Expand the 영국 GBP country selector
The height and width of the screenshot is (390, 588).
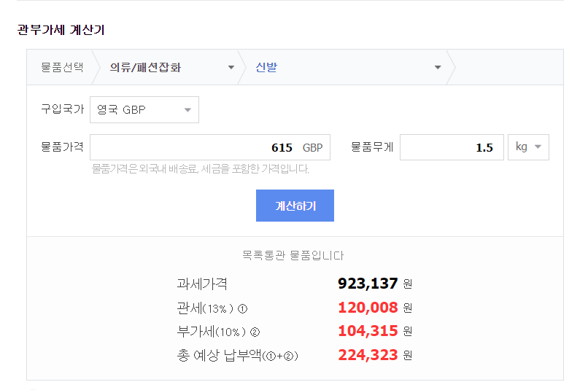144,110
